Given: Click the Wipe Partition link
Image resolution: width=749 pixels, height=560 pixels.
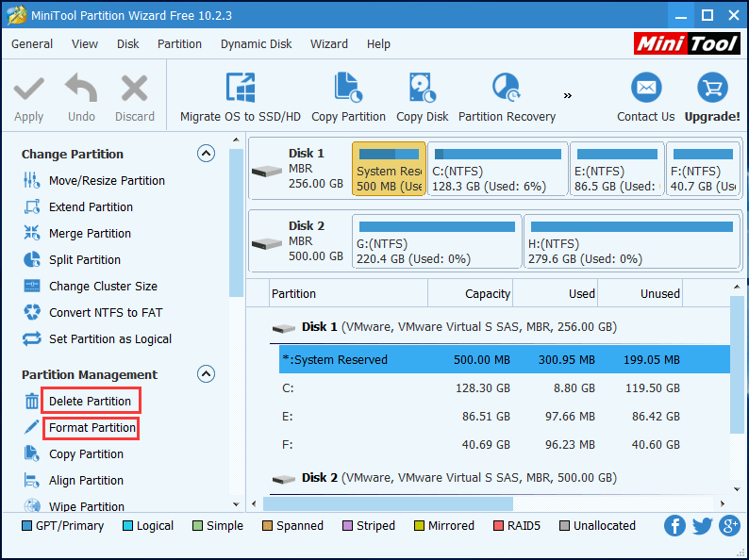Looking at the screenshot, I should (x=87, y=506).
